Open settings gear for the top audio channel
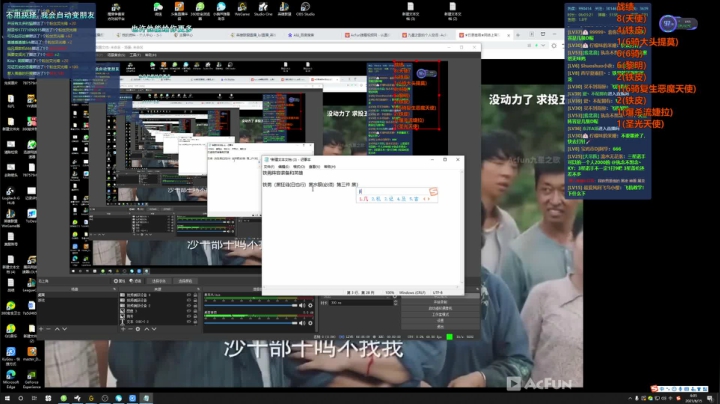 pyautogui.click(x=310, y=305)
